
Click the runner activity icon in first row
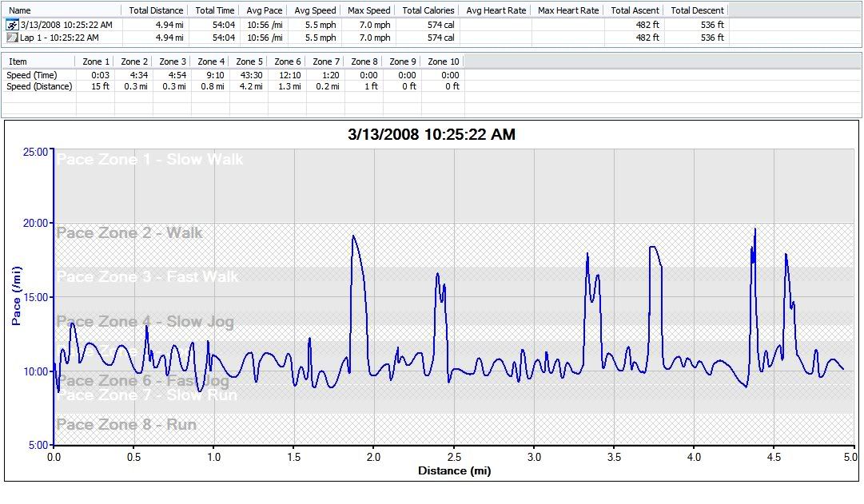point(12,25)
